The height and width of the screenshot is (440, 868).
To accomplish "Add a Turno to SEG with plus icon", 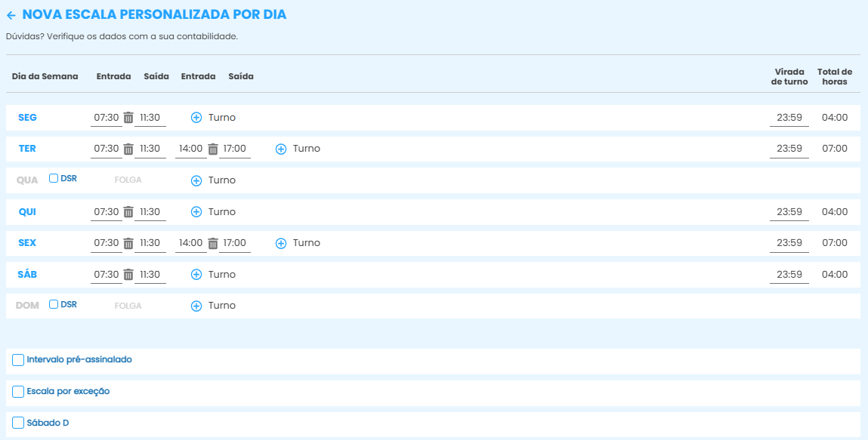I will [x=196, y=118].
